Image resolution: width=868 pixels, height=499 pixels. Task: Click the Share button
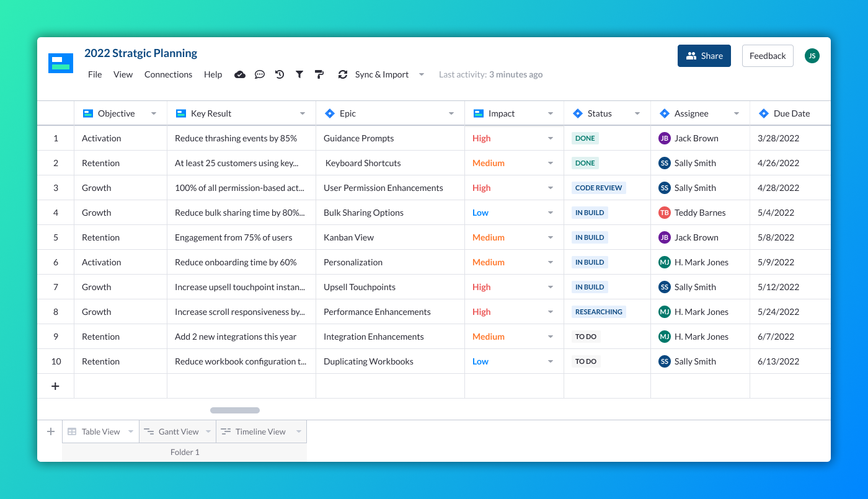click(x=704, y=56)
